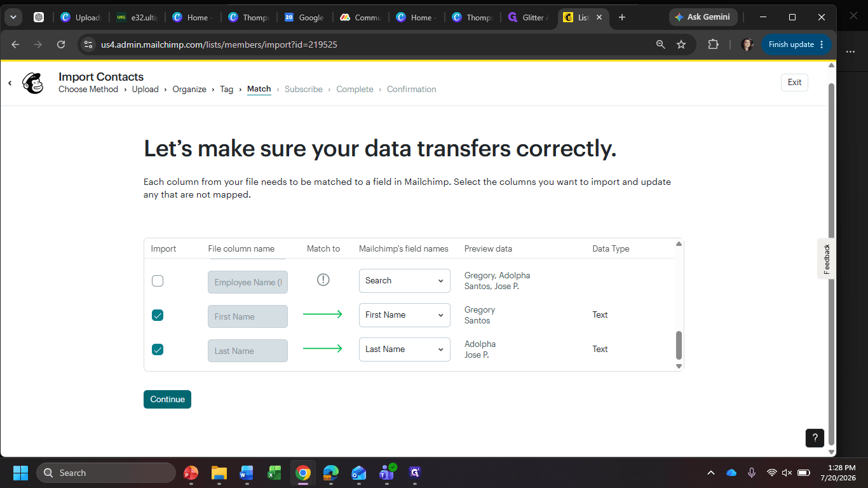Go to the Tag step
The image size is (868, 488).
click(x=227, y=89)
